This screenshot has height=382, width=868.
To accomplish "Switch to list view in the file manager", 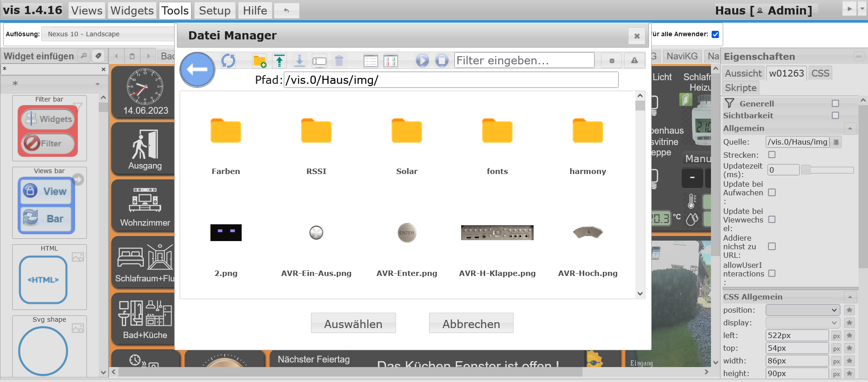I will tap(371, 61).
